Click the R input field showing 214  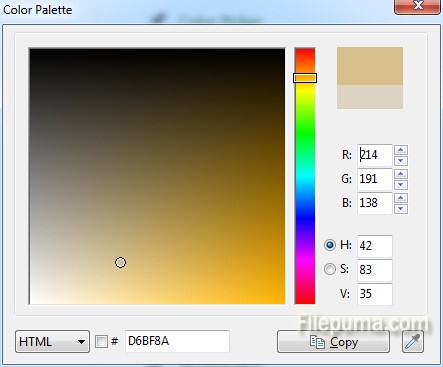click(x=375, y=155)
